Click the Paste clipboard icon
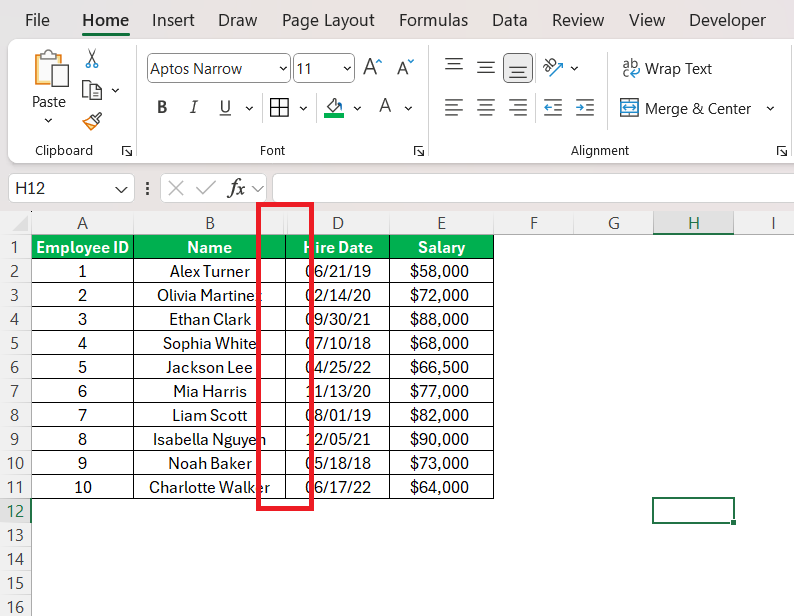This screenshot has width=794, height=616. click(51, 68)
